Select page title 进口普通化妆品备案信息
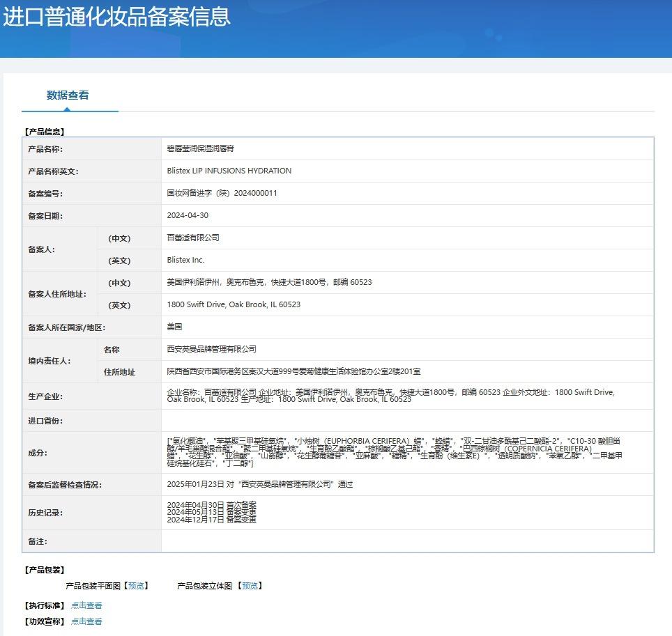 point(116,17)
